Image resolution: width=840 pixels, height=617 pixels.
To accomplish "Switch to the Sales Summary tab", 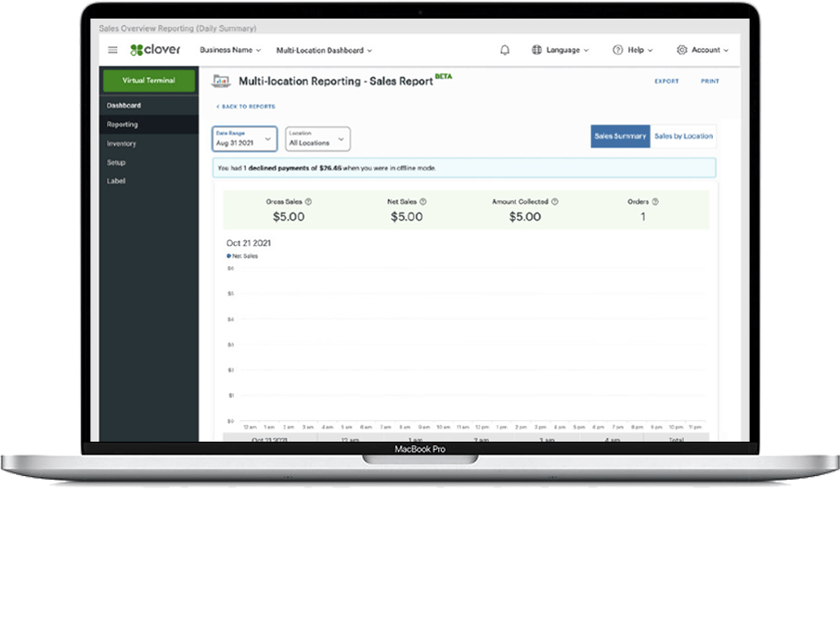I will (620, 136).
